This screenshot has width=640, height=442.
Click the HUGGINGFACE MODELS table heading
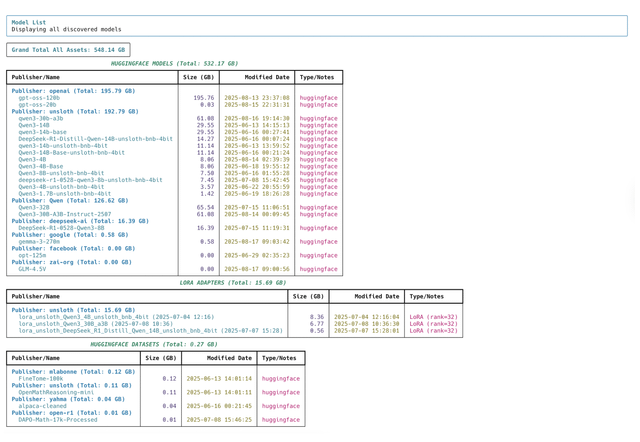pyautogui.click(x=174, y=64)
